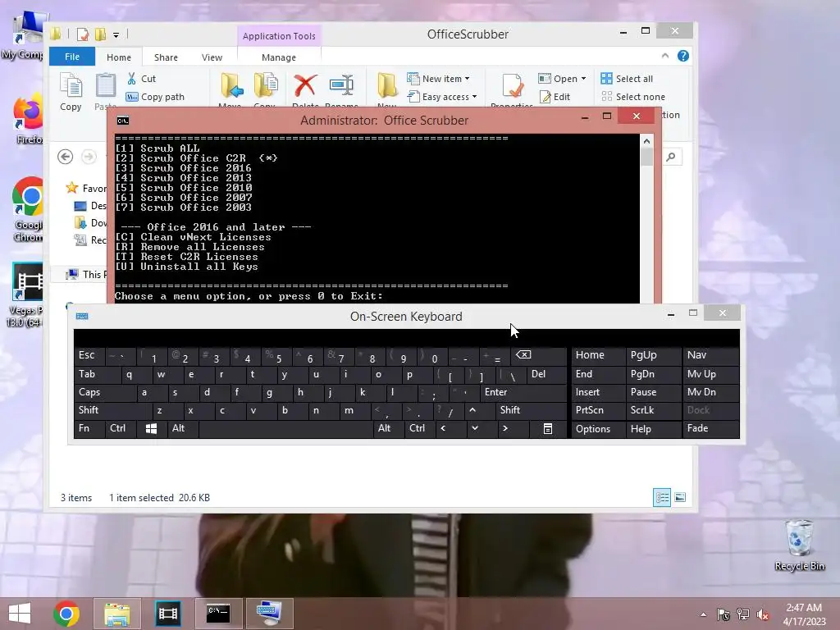
Task: Open the Recycle Bin desktop icon
Action: pos(799,546)
